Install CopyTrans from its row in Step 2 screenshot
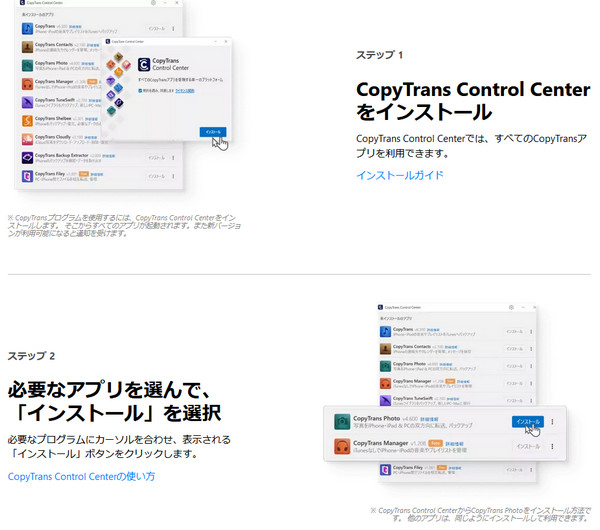The image size is (600, 530). coord(514,331)
